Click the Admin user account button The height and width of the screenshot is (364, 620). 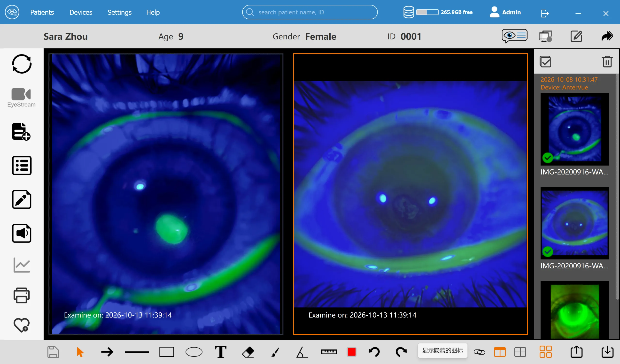[505, 12]
